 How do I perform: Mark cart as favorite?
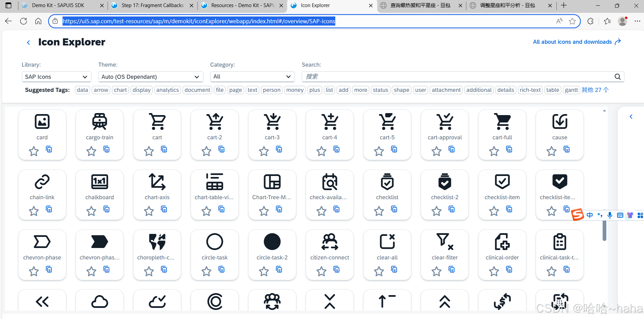pos(149,151)
